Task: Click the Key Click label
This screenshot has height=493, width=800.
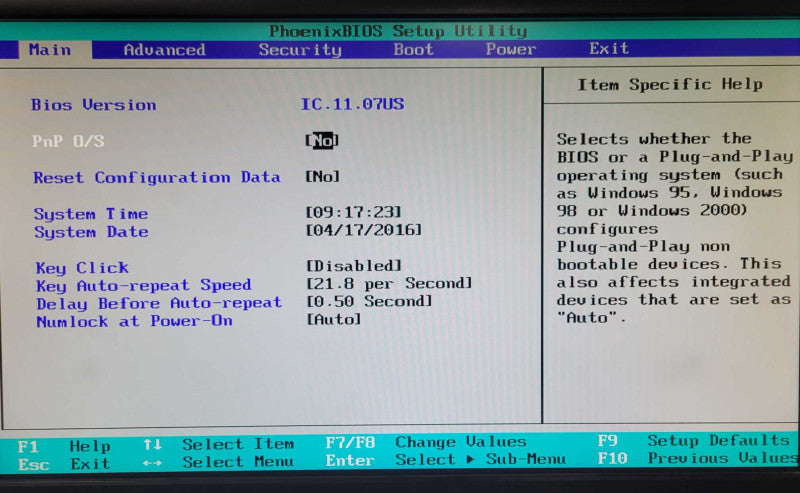Action: point(82,268)
